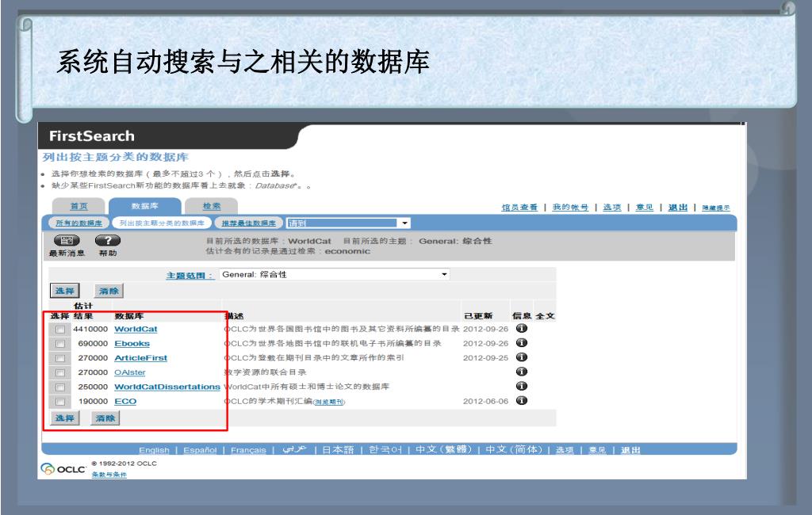
Task: Check the OAIster database checkbox
Action: click(60, 373)
